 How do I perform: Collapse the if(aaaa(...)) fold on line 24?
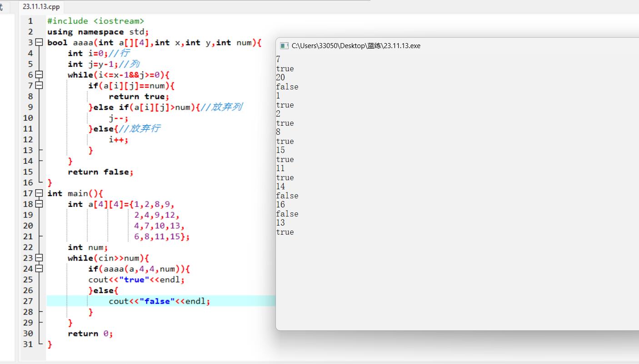click(39, 269)
